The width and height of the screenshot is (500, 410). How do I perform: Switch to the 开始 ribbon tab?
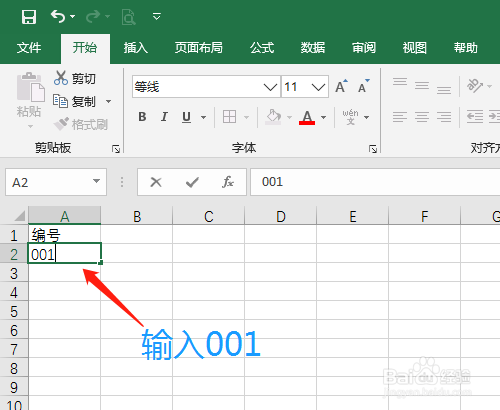pyautogui.click(x=85, y=48)
